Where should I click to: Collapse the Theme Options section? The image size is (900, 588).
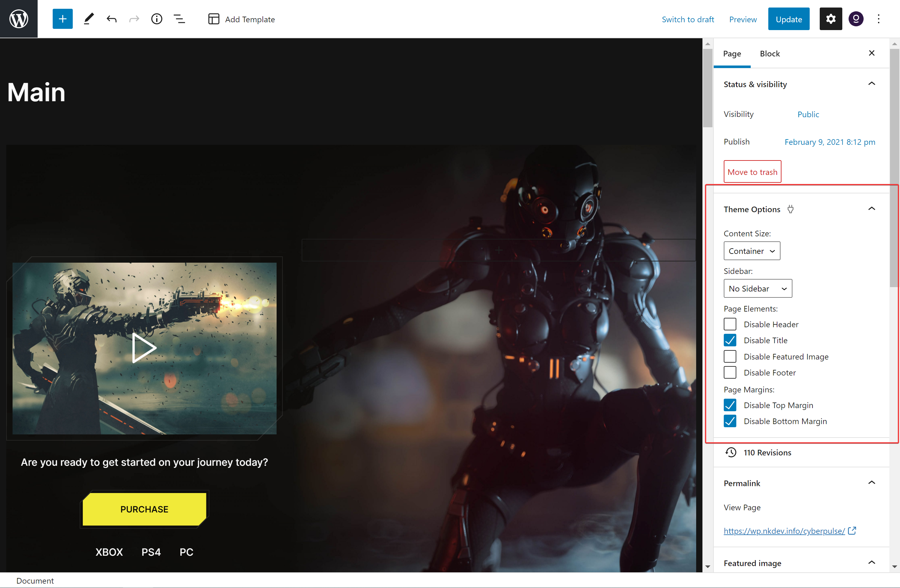pyautogui.click(x=872, y=209)
